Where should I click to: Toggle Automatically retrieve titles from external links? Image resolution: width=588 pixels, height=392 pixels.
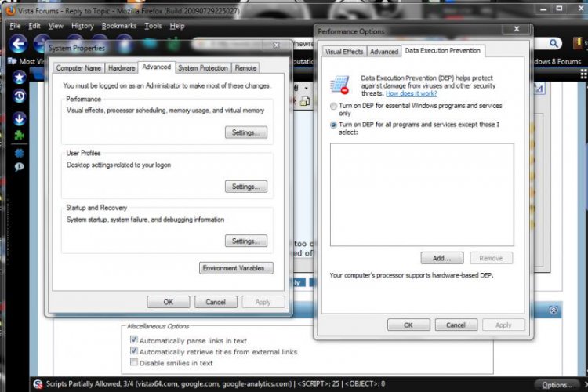(134, 350)
